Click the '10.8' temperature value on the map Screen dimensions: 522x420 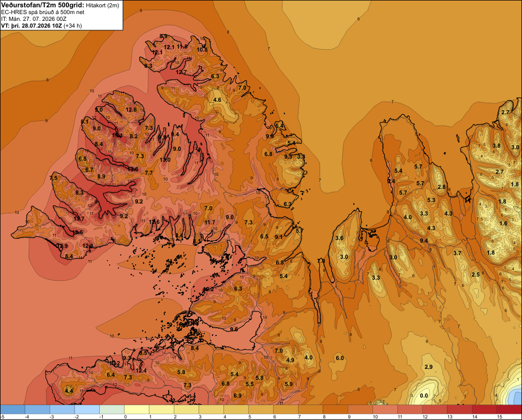(202, 50)
